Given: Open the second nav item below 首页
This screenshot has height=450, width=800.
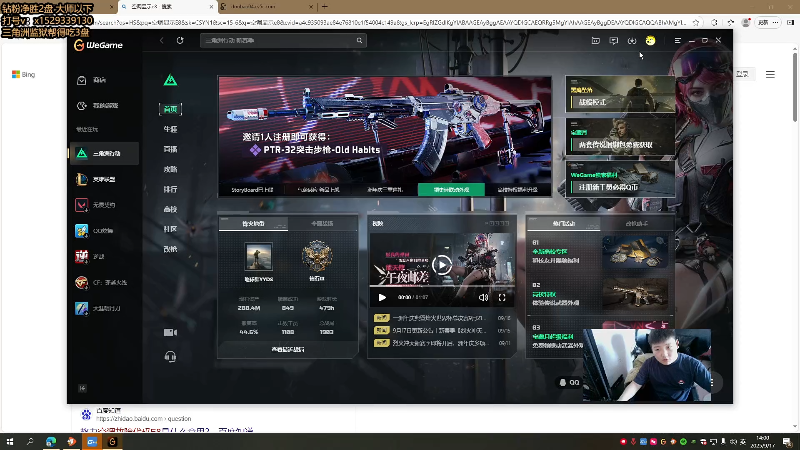Looking at the screenshot, I should point(170,129).
